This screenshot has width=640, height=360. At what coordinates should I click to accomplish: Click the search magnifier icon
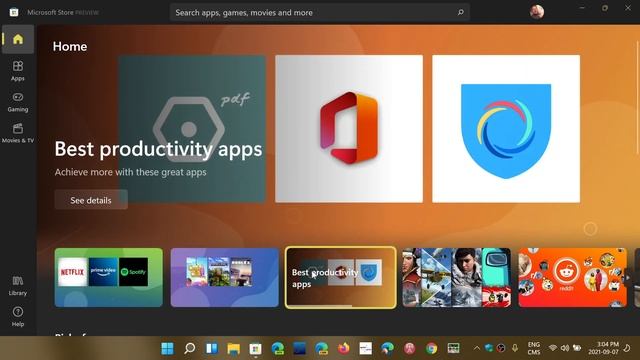pyautogui.click(x=461, y=12)
